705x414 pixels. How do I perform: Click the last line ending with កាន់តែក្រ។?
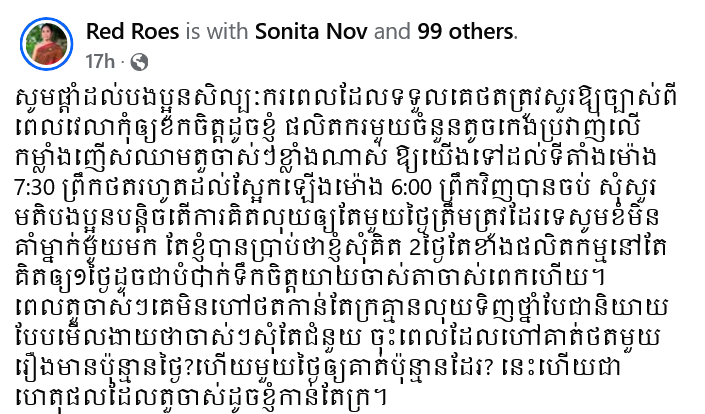(201, 398)
